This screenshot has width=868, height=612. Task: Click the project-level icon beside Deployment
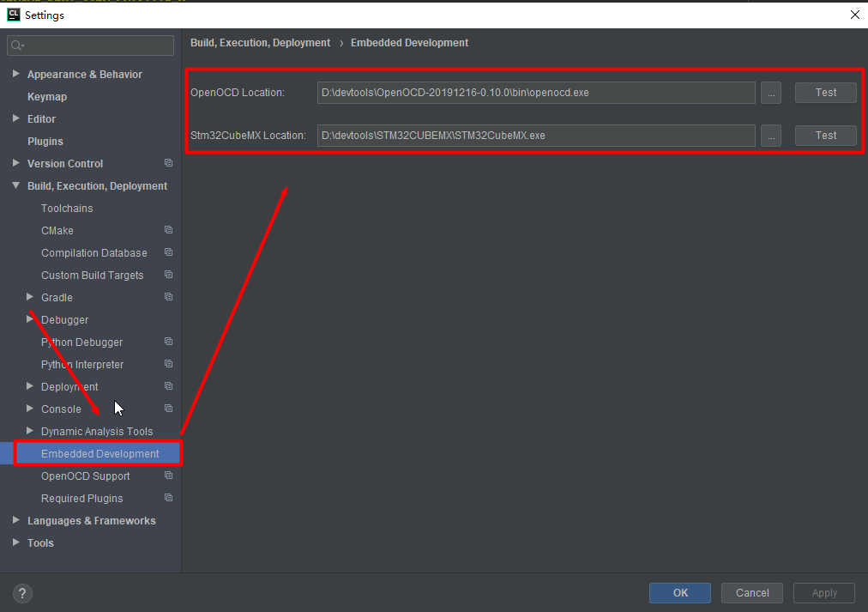point(168,386)
